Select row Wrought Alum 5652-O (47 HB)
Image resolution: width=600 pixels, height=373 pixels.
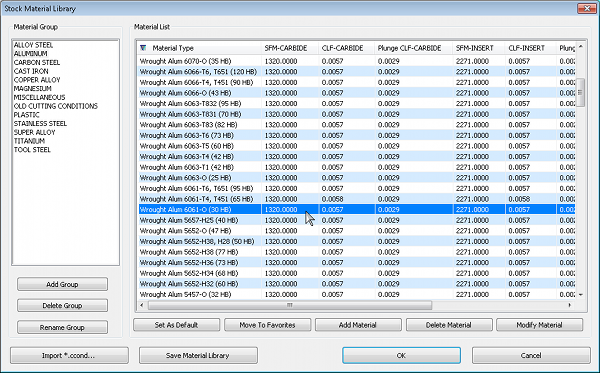pyautogui.click(x=356, y=231)
